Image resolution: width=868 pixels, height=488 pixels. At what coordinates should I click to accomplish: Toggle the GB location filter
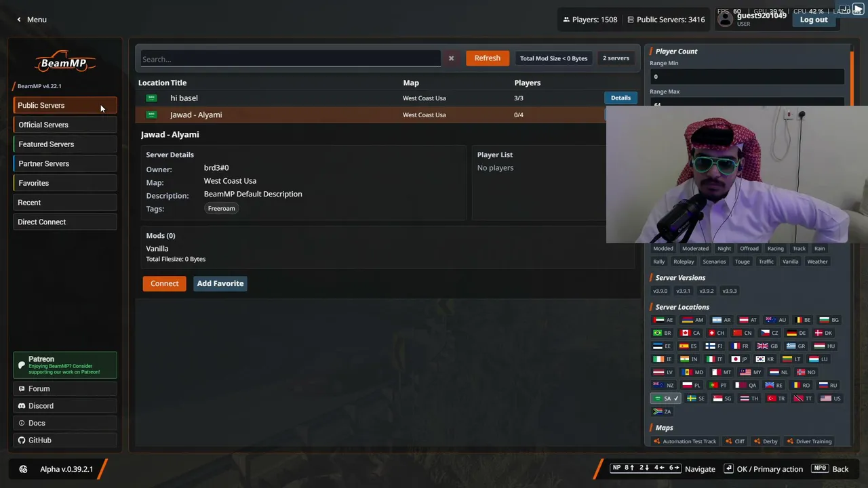[x=768, y=346]
